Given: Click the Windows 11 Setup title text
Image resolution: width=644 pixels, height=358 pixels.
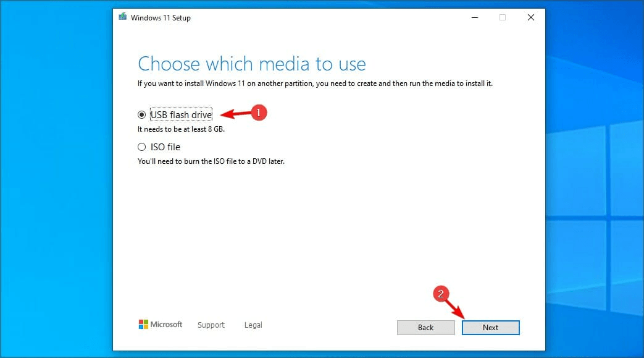Looking at the screenshot, I should [x=161, y=18].
